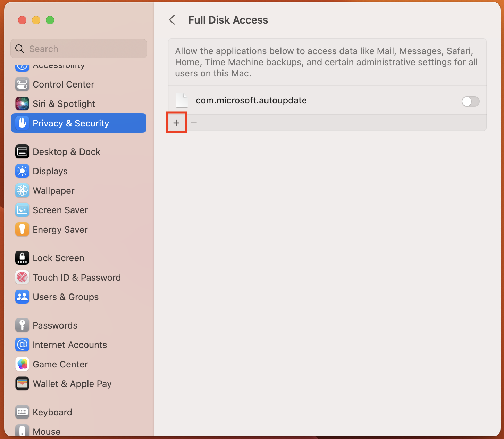The height and width of the screenshot is (439, 504).
Task: Open Control Center settings
Action: (64, 84)
